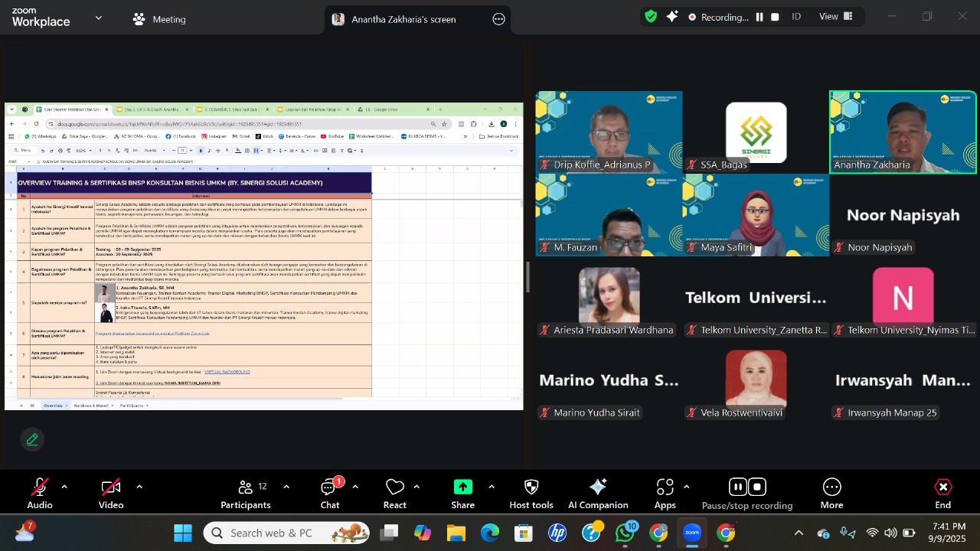Turn on the camera via Video

click(x=111, y=494)
